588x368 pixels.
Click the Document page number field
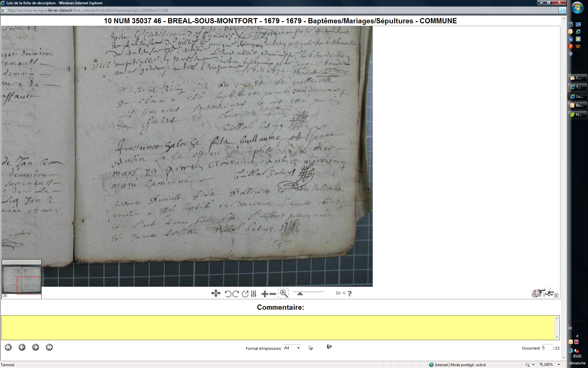546,348
